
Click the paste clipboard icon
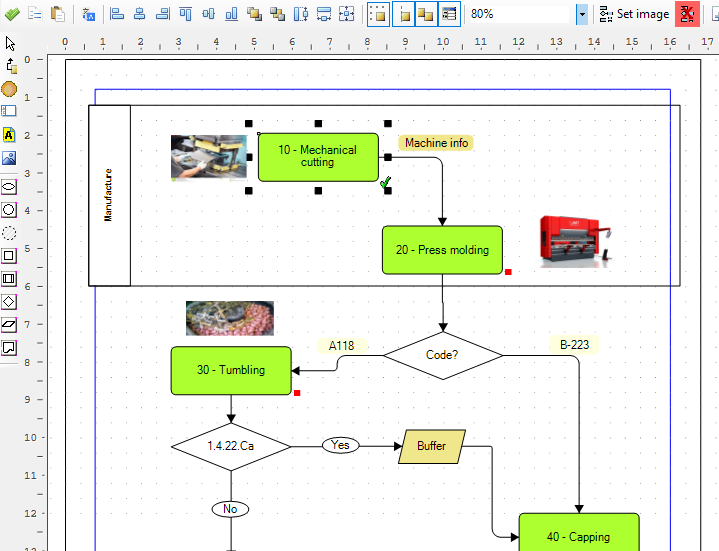[58, 14]
